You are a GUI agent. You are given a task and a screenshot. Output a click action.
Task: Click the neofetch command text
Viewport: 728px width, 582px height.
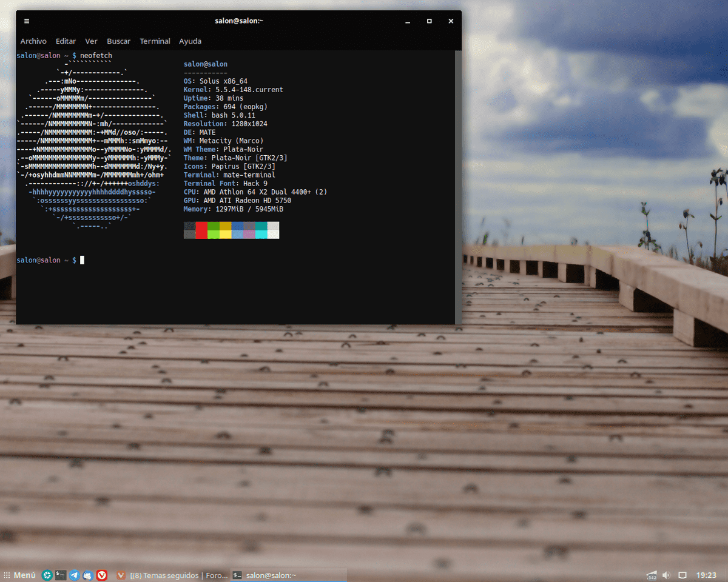tap(96, 56)
